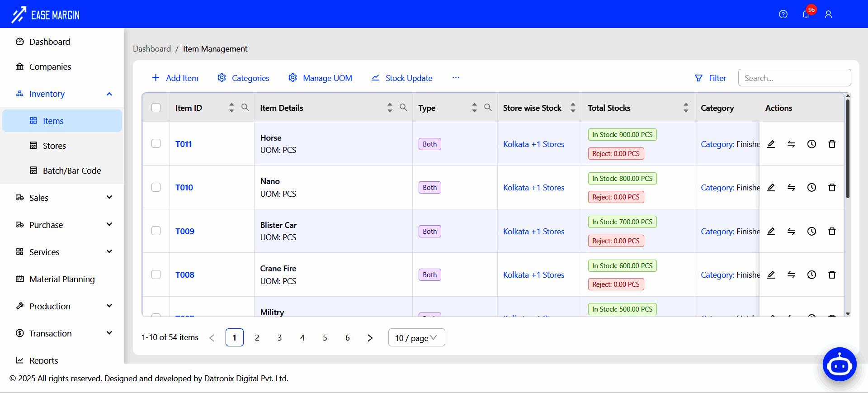Click the delete trash icon for Nano

(832, 187)
